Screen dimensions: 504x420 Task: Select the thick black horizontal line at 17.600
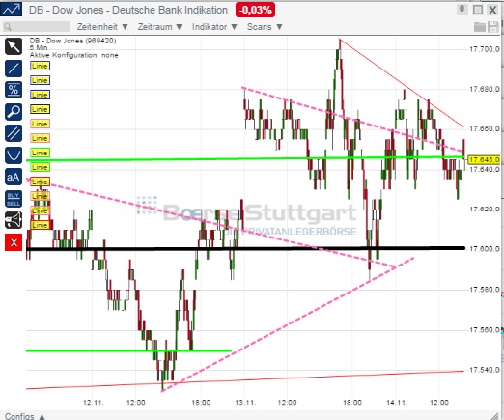(245, 248)
